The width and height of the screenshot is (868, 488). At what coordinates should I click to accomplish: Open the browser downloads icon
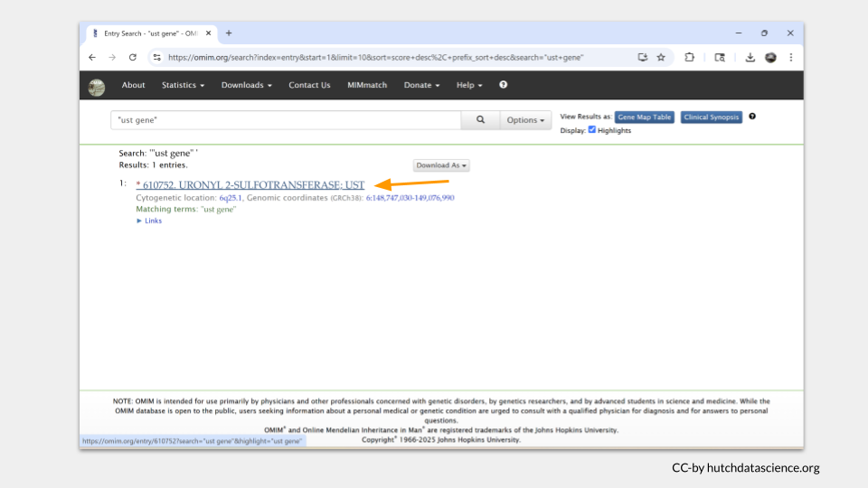pos(750,58)
